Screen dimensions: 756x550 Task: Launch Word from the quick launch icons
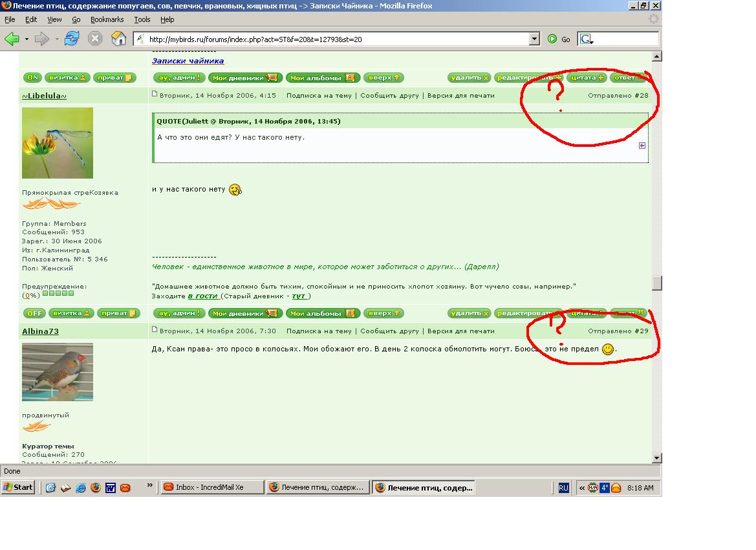pos(111,487)
